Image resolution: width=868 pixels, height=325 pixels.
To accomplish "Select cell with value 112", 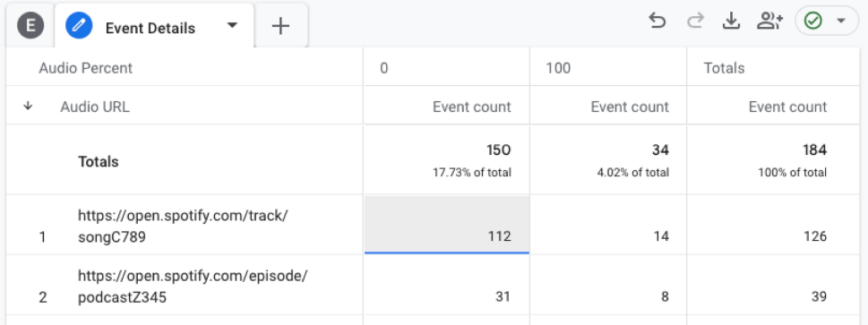I will click(447, 224).
